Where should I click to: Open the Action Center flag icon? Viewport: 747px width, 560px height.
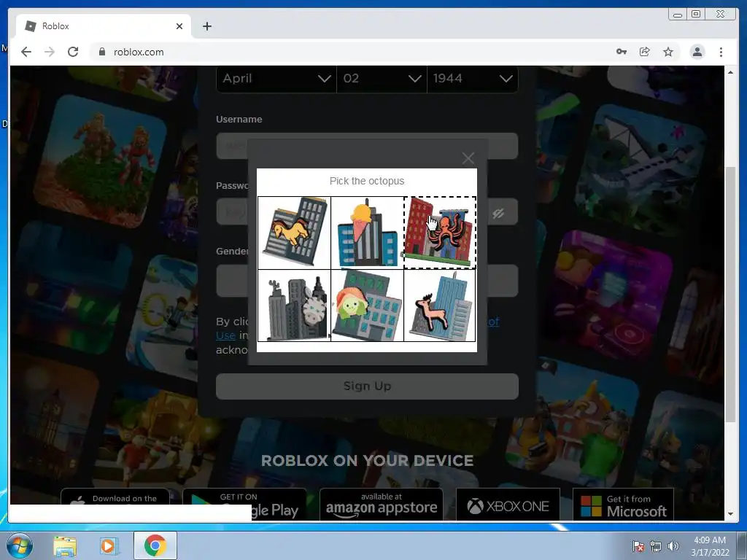pyautogui.click(x=638, y=546)
